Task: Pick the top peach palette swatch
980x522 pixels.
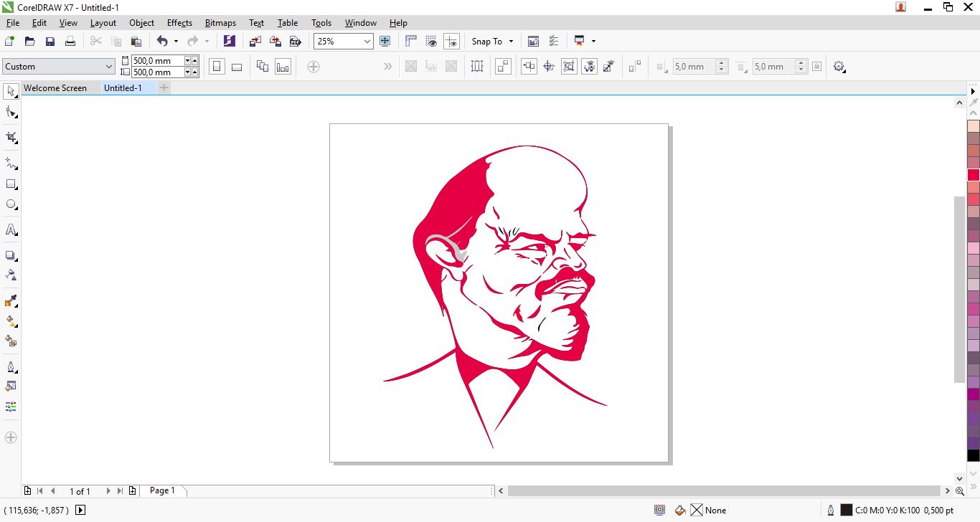Action: point(974,126)
